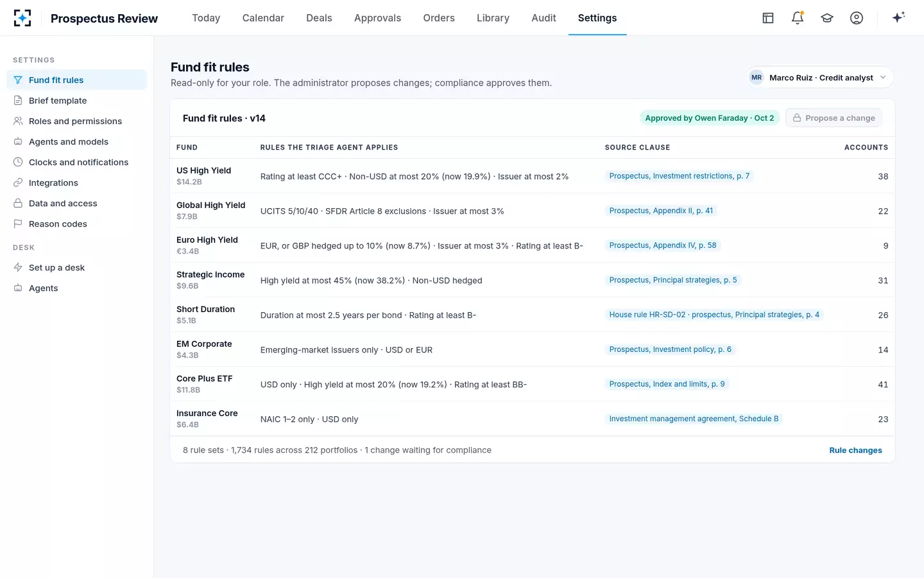Click the lock icon beside Data and access
The height and width of the screenshot is (578, 924).
click(x=18, y=203)
